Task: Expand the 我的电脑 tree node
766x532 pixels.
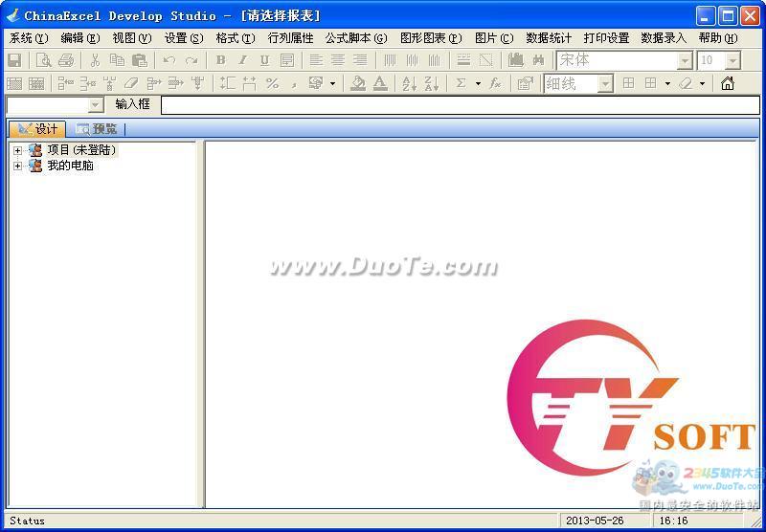Action: click(17, 166)
